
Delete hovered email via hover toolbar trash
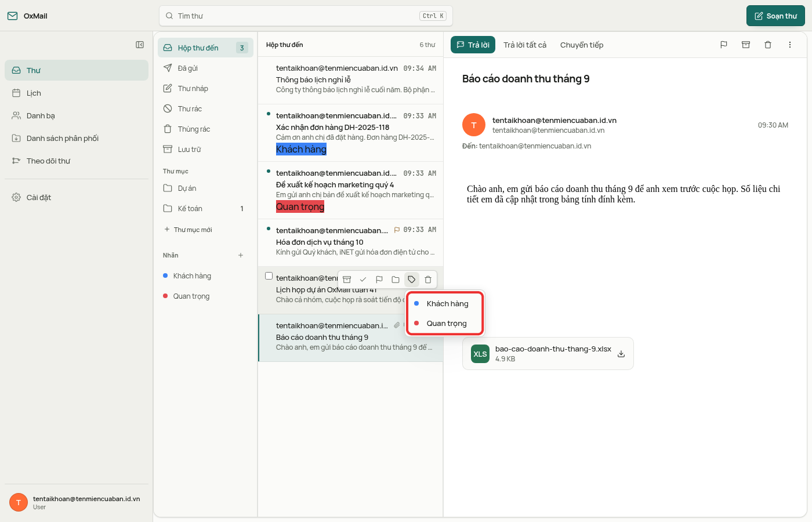pos(428,280)
